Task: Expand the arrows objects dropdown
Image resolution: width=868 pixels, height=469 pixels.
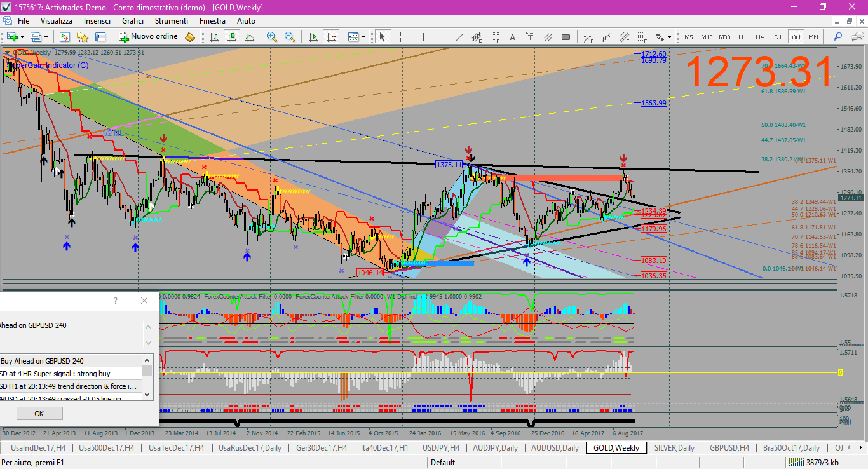Action: click(x=669, y=37)
